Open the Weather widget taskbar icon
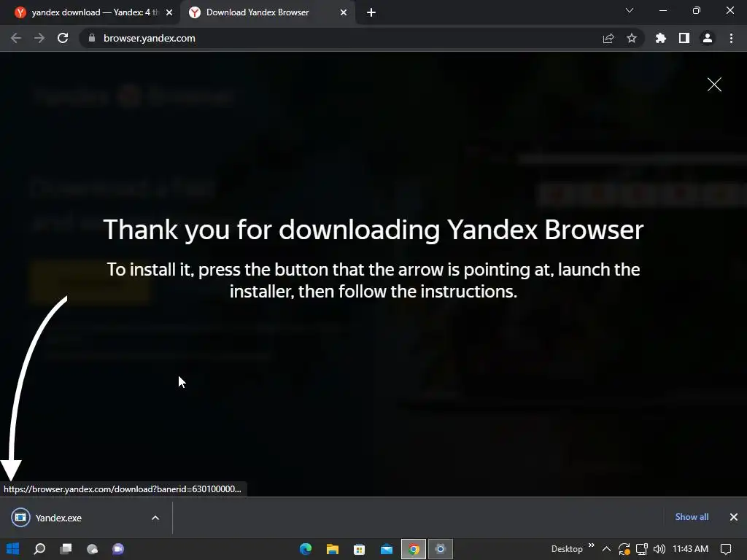Screen dimensions: 747x560 [x=93, y=549]
